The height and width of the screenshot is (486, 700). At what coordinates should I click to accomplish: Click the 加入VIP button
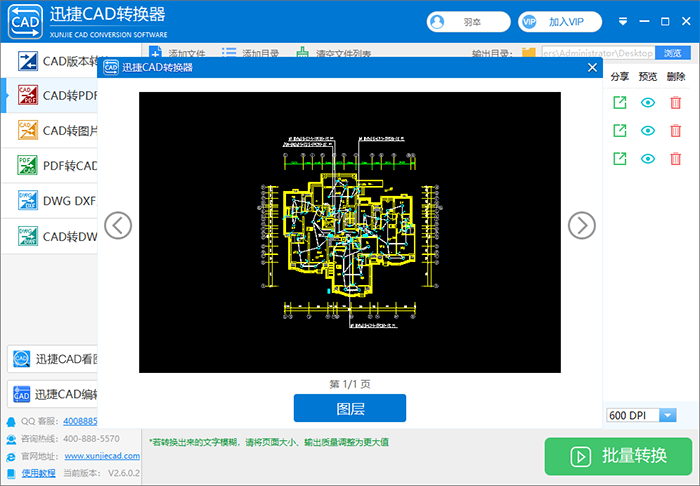[560, 22]
